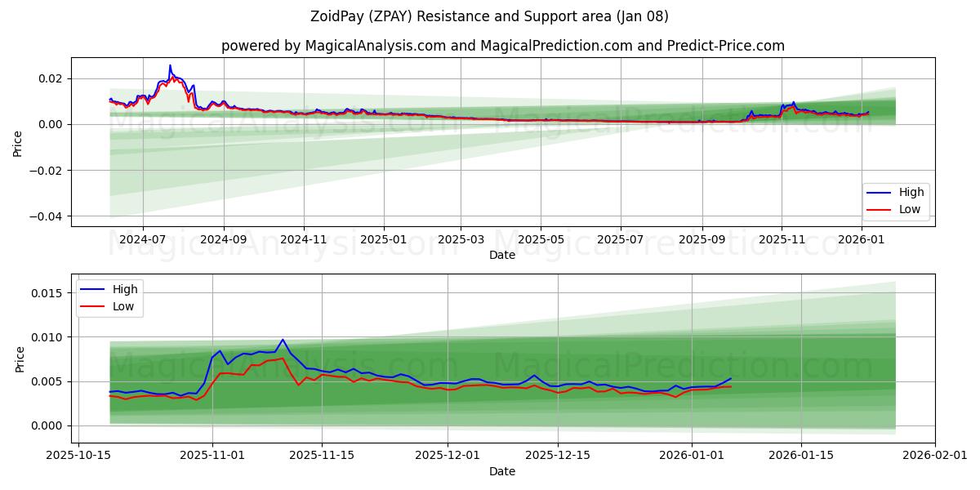Collapse the Low entry in bottom legend
Viewport: 980px width, 490px height.
[x=121, y=307]
